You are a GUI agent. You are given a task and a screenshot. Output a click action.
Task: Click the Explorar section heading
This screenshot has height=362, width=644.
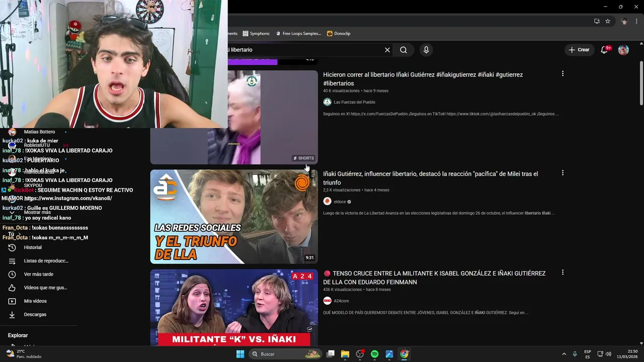tap(18, 335)
